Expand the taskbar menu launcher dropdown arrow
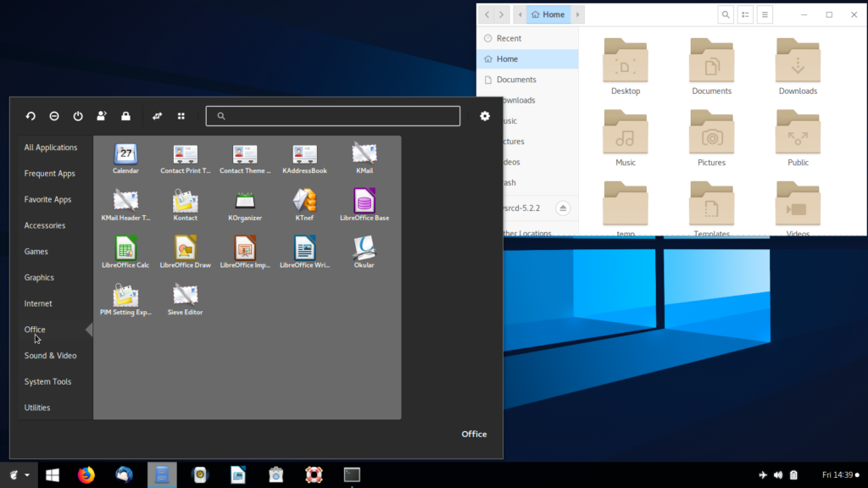Screen dimensions: 868x488 pos(27,475)
